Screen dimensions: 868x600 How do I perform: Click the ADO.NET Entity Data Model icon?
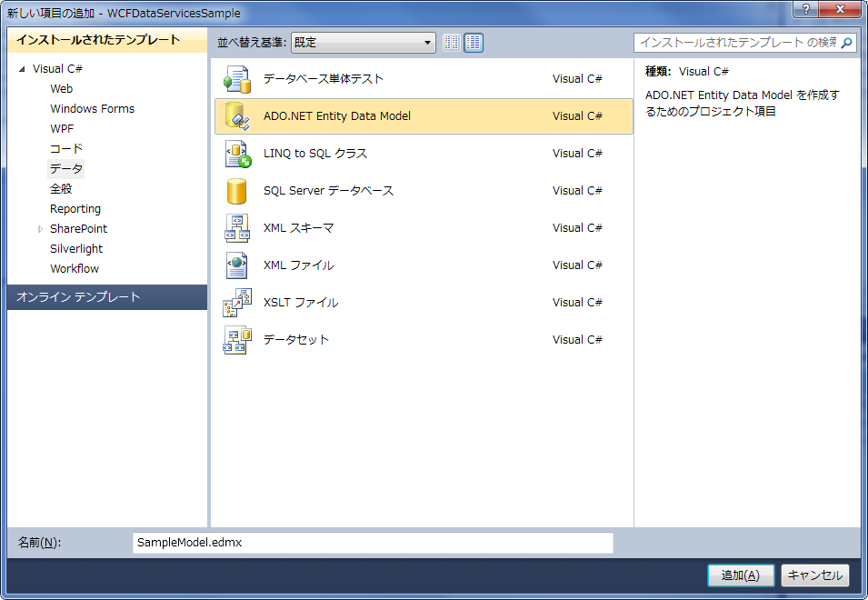click(x=237, y=116)
